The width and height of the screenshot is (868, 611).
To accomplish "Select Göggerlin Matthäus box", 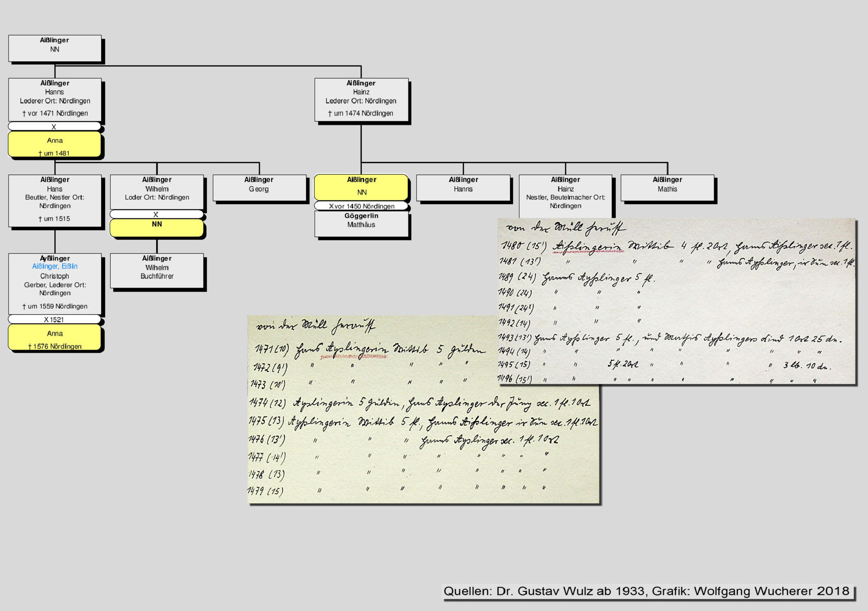I will pyautogui.click(x=361, y=223).
